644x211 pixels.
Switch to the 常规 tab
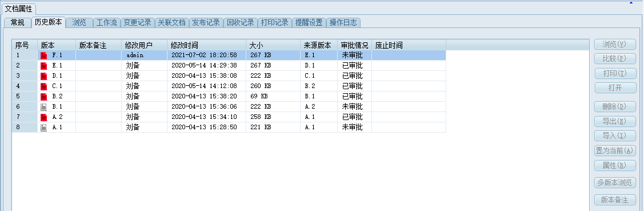(x=18, y=23)
